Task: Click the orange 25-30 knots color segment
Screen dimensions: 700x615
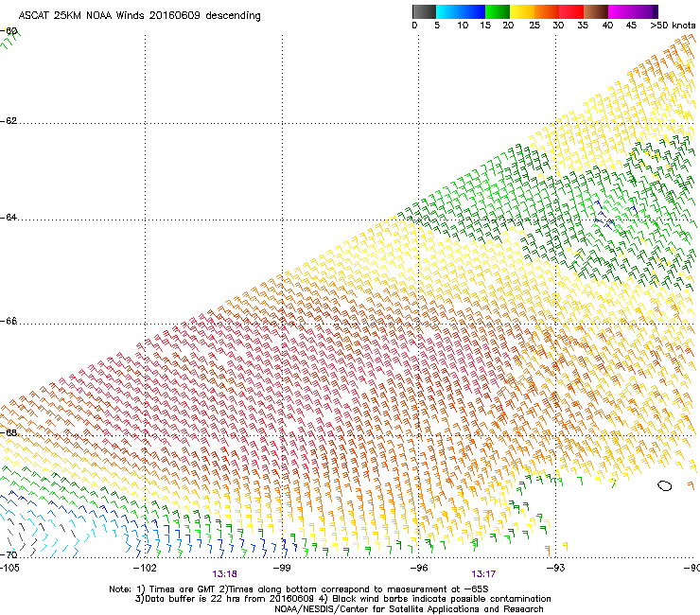Action: point(547,11)
